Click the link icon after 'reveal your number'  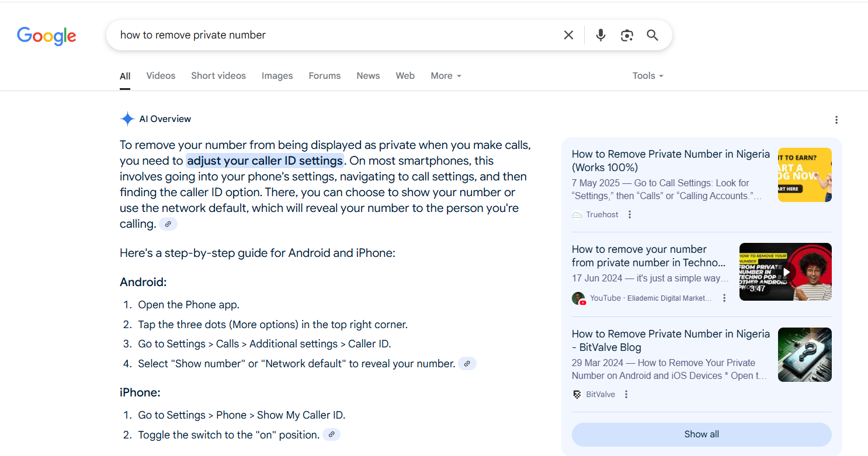pos(467,363)
